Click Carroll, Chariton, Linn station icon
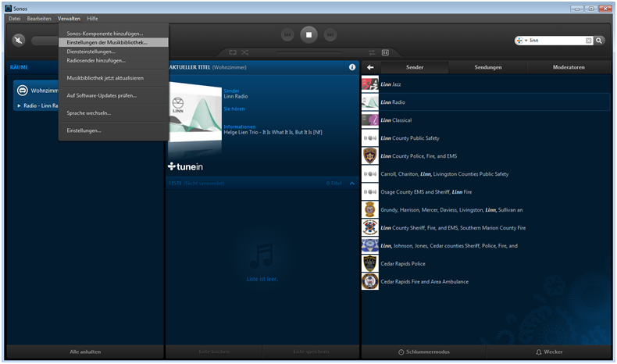The width and height of the screenshot is (617, 364). (x=370, y=174)
